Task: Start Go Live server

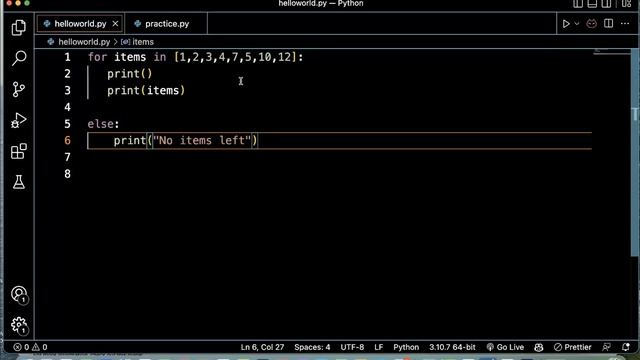Action: point(505,347)
